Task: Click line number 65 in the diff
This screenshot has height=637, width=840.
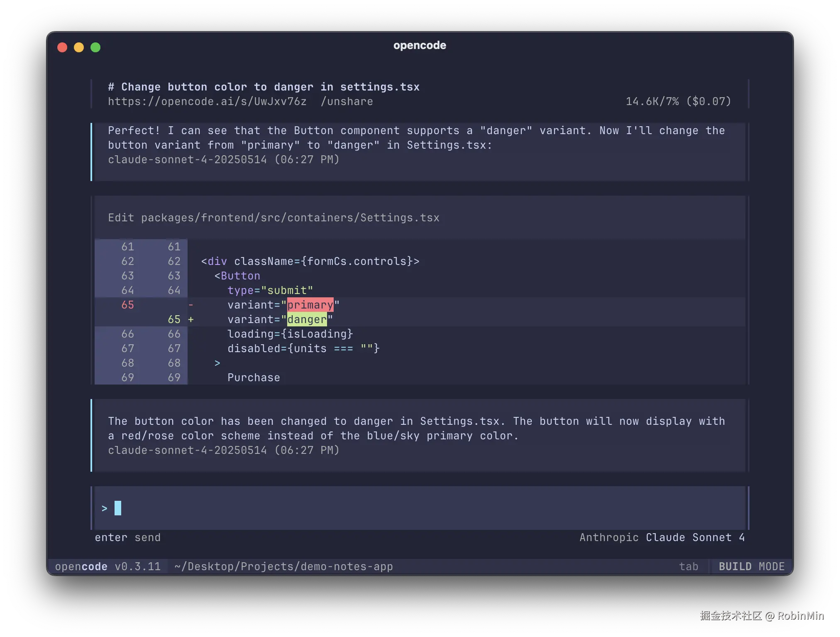Action: click(127, 305)
